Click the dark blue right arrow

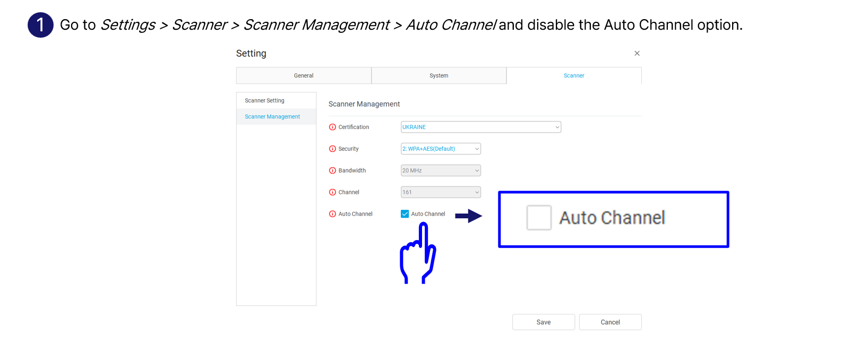coord(468,216)
